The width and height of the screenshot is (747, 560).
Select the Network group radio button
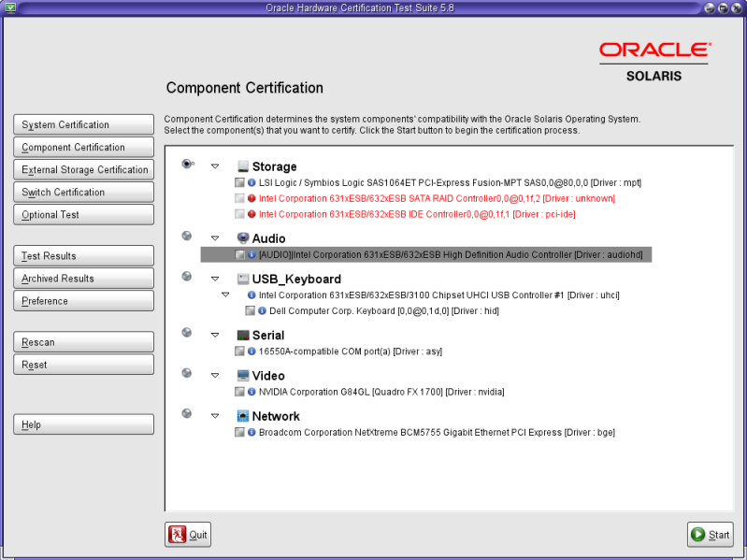pyautogui.click(x=187, y=413)
